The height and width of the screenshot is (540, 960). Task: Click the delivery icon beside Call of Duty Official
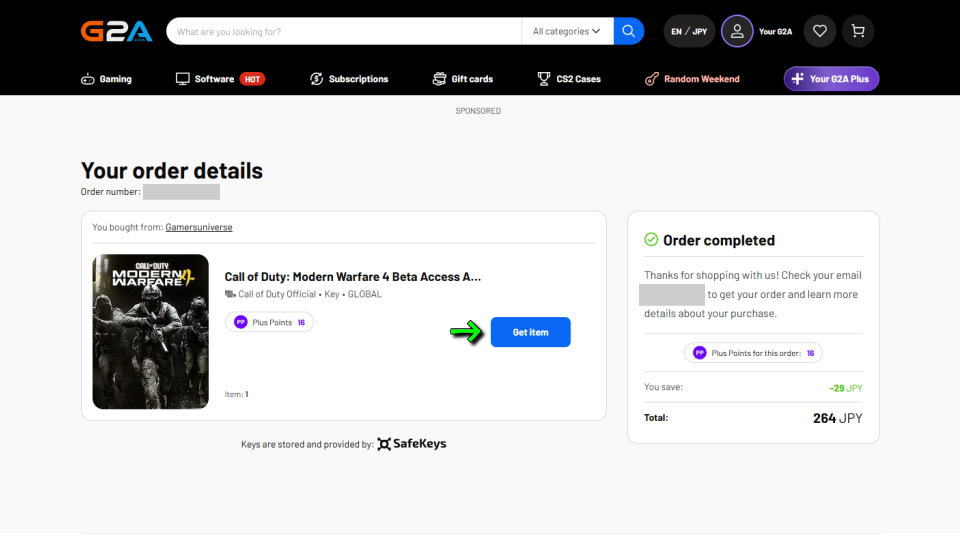click(230, 294)
